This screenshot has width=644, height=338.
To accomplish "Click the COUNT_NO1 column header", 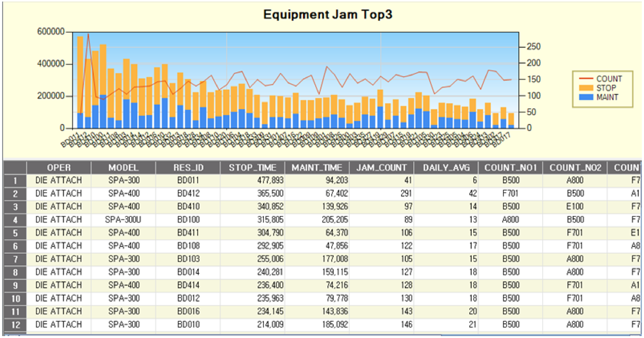I will pyautogui.click(x=510, y=168).
